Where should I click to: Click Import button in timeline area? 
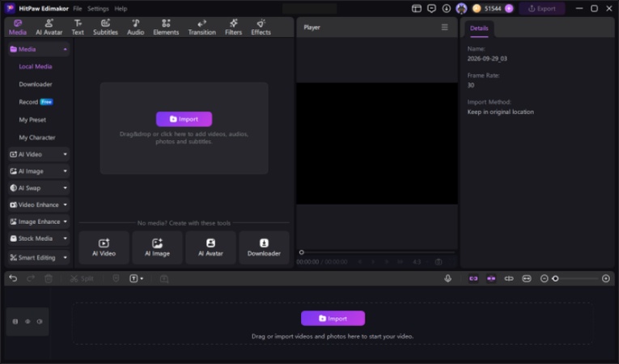(333, 318)
